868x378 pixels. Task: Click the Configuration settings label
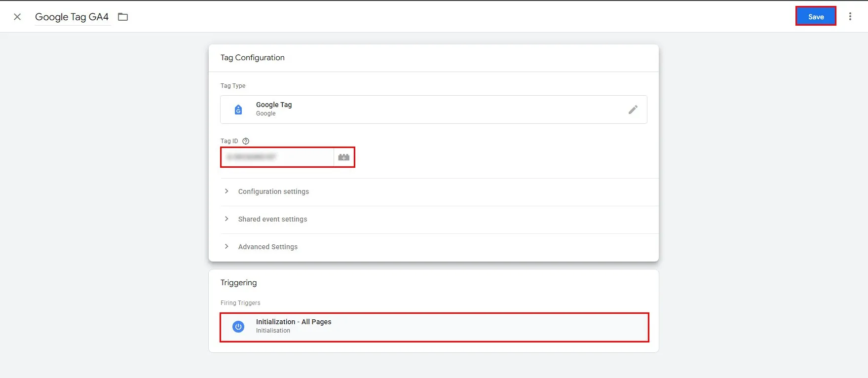(273, 191)
